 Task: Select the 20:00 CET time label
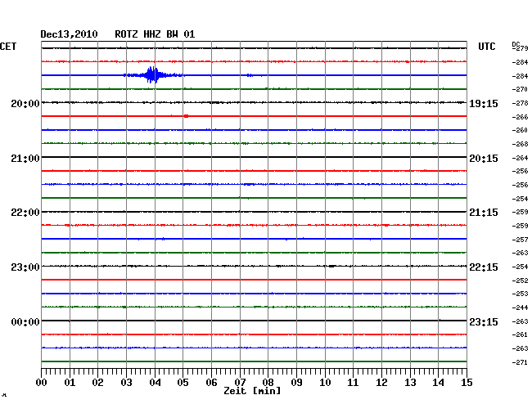[x=25, y=104]
